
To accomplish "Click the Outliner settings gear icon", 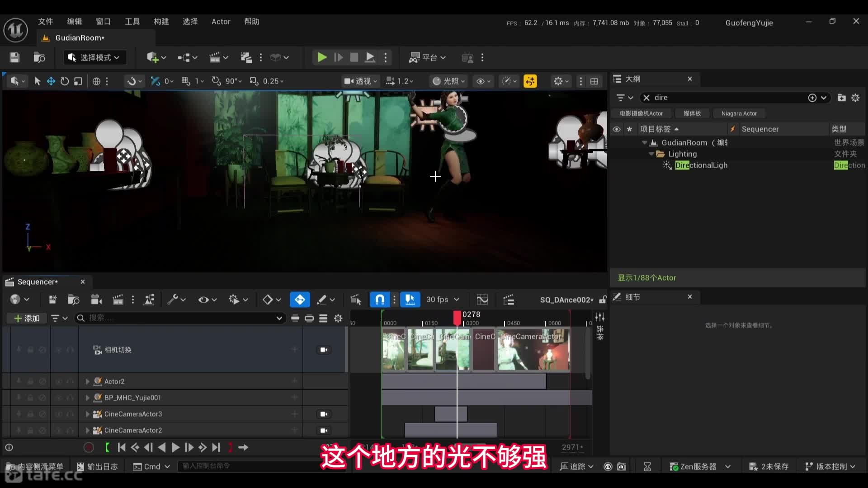I will (x=855, y=98).
